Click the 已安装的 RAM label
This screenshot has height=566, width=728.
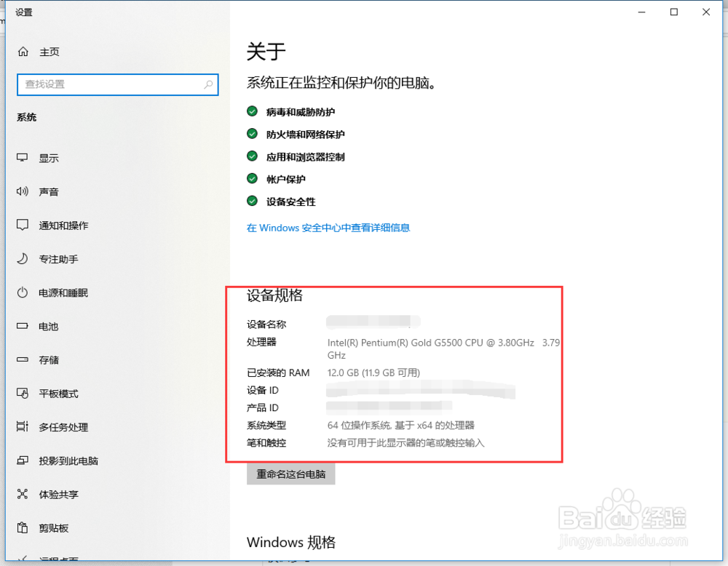pyautogui.click(x=278, y=372)
